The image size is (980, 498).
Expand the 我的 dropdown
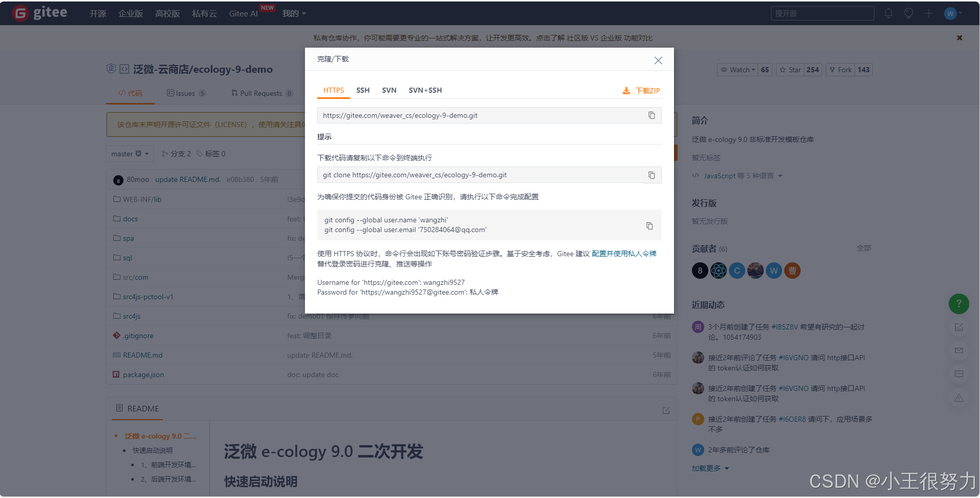[x=294, y=13]
